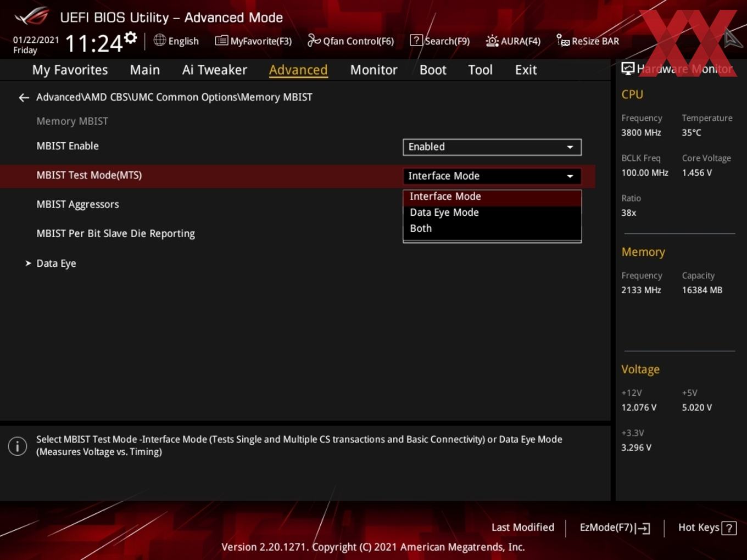
Task: Select Data Eye Mode option
Action: tap(492, 212)
